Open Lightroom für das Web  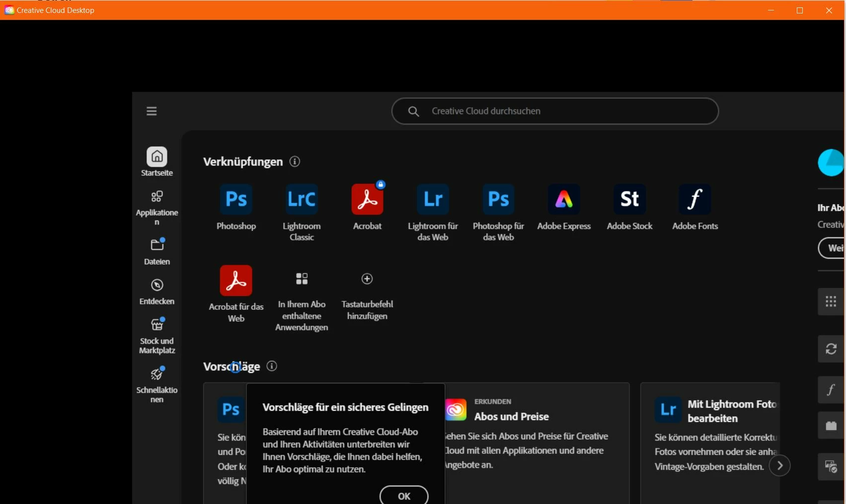click(x=433, y=213)
